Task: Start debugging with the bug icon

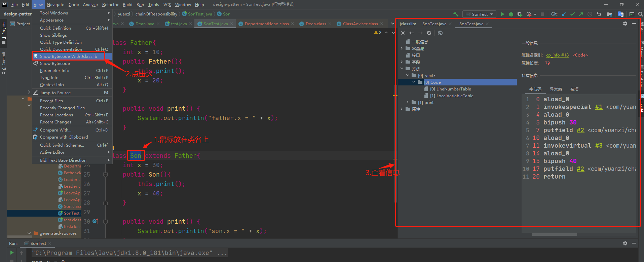Action: point(511,14)
